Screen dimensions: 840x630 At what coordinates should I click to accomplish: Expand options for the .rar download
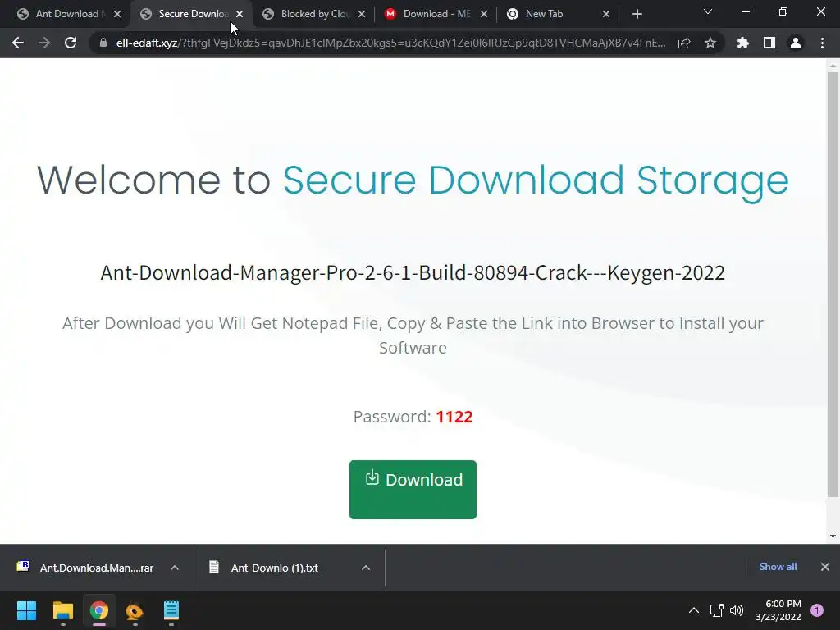(x=175, y=568)
